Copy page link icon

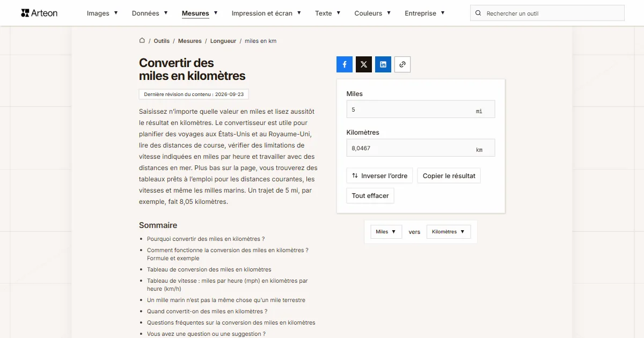(402, 64)
